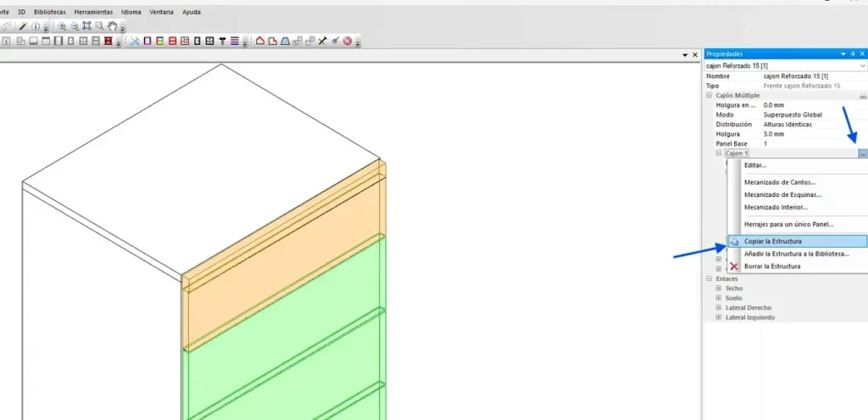This screenshot has height=420, width=868.
Task: Expand the Lateral Derecho tree node
Action: [x=718, y=307]
